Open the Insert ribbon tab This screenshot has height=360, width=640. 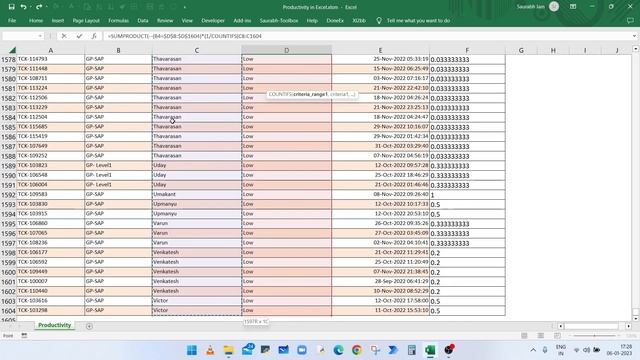58,20
